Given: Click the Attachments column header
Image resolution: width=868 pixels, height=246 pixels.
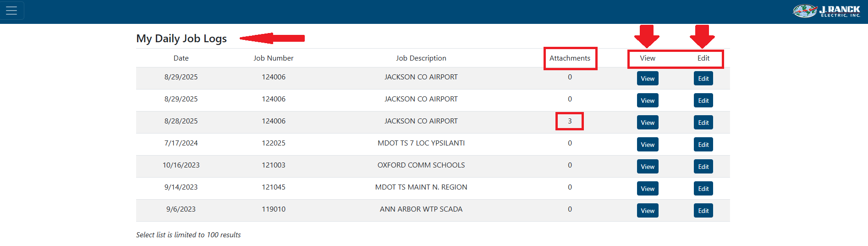Looking at the screenshot, I should point(570,58).
